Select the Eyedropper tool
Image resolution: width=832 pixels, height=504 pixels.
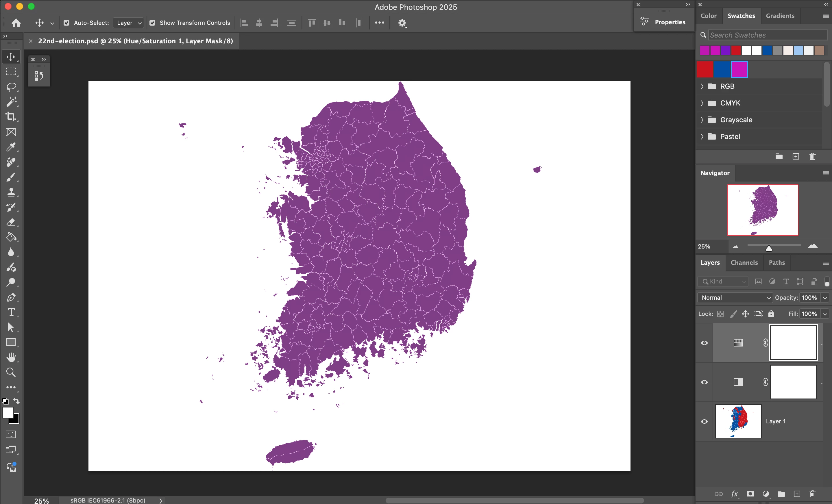pyautogui.click(x=11, y=147)
